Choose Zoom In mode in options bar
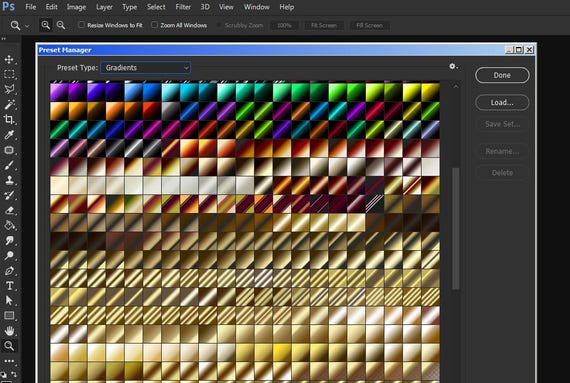The width and height of the screenshot is (570, 383). 45,25
